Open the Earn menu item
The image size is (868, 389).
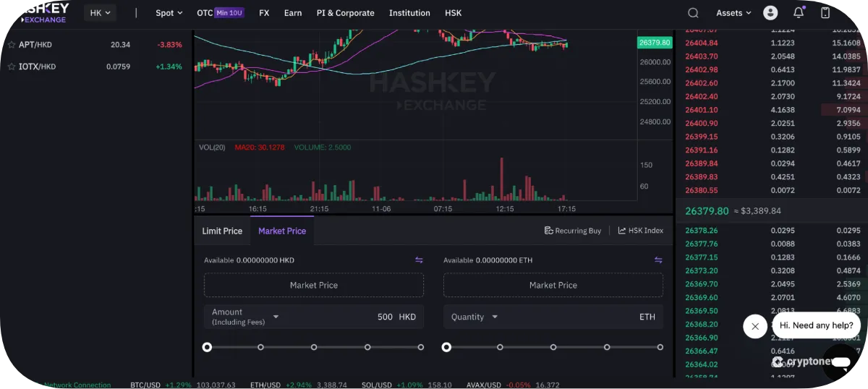[293, 13]
